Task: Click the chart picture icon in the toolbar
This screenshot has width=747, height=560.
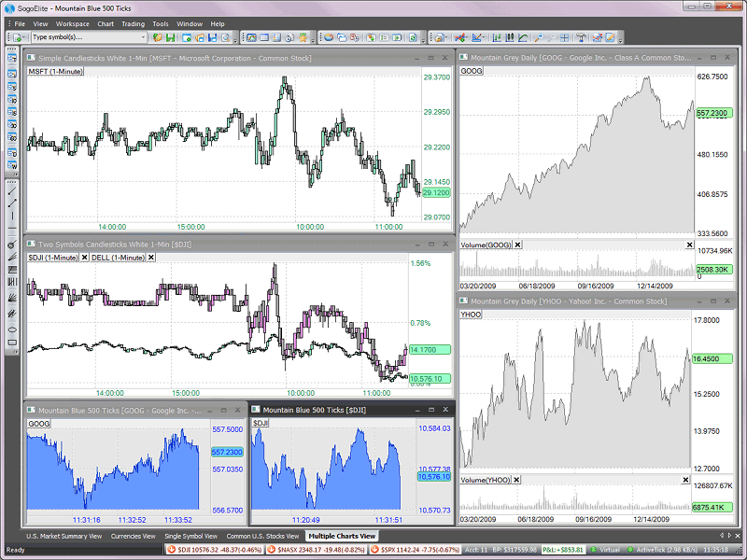Action: [251, 37]
